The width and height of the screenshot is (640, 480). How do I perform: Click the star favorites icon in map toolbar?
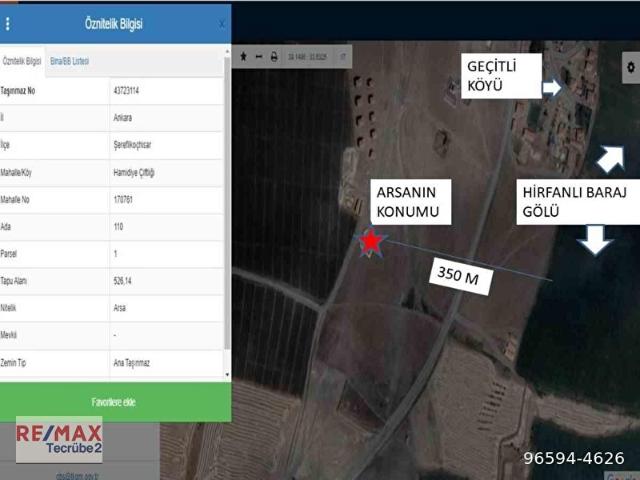point(243,57)
